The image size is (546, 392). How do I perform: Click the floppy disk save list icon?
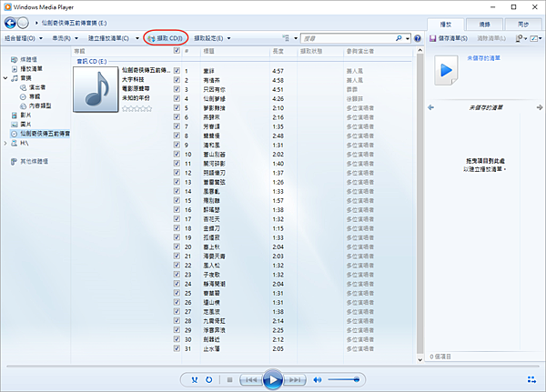(433, 38)
